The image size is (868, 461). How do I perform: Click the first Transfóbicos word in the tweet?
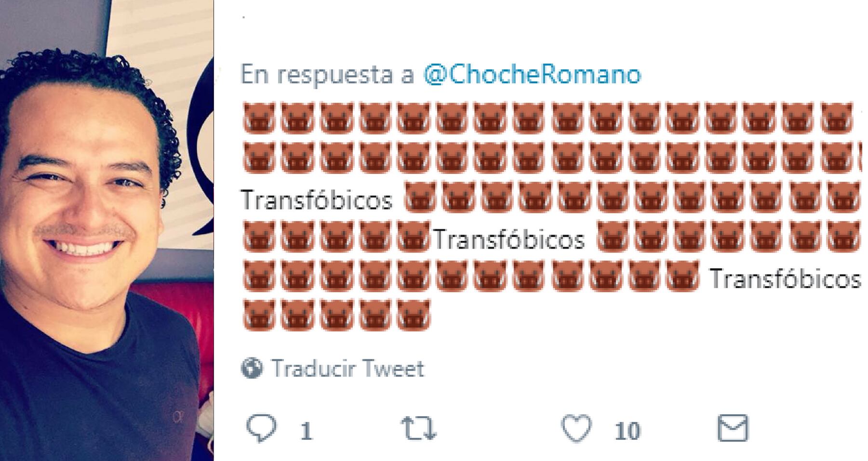click(x=317, y=200)
